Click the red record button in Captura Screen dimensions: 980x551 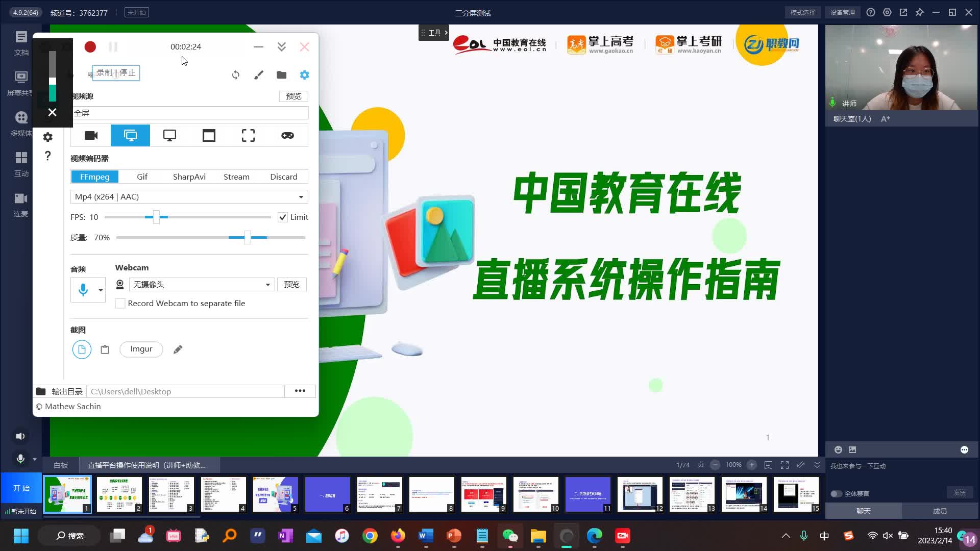tap(90, 47)
